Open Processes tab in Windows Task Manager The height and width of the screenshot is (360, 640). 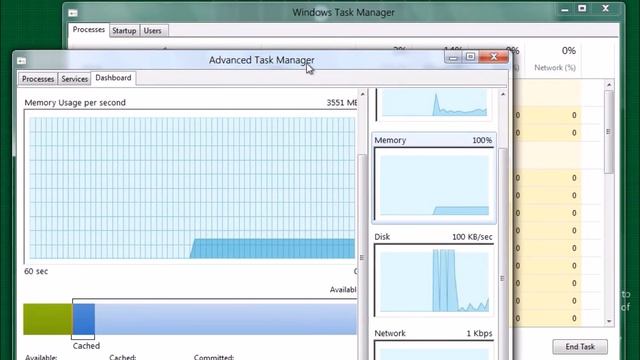click(89, 30)
